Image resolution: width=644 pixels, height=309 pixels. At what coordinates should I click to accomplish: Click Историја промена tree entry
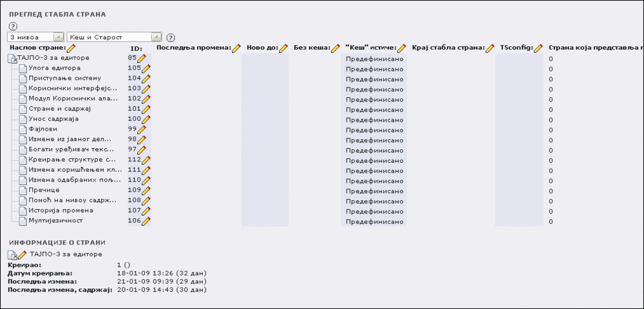(x=61, y=211)
